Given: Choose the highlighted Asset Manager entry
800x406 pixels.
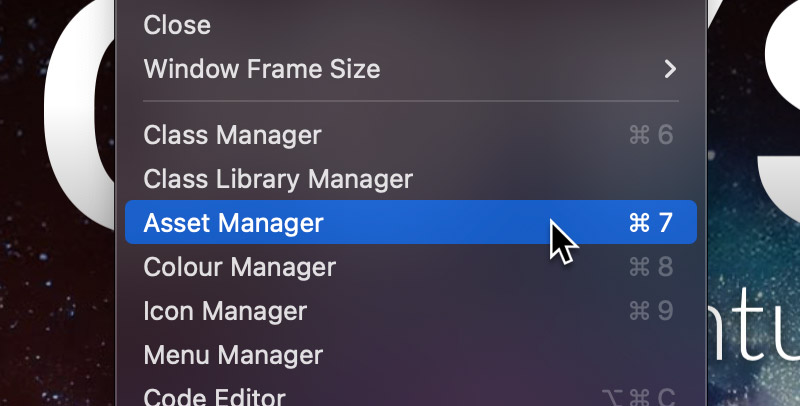Looking at the screenshot, I should coord(234,223).
